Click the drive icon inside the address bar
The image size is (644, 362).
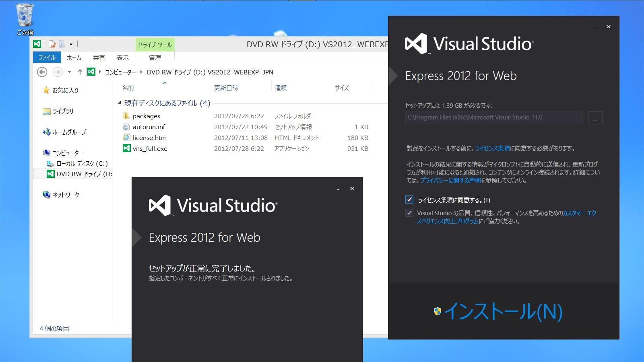click(x=91, y=72)
